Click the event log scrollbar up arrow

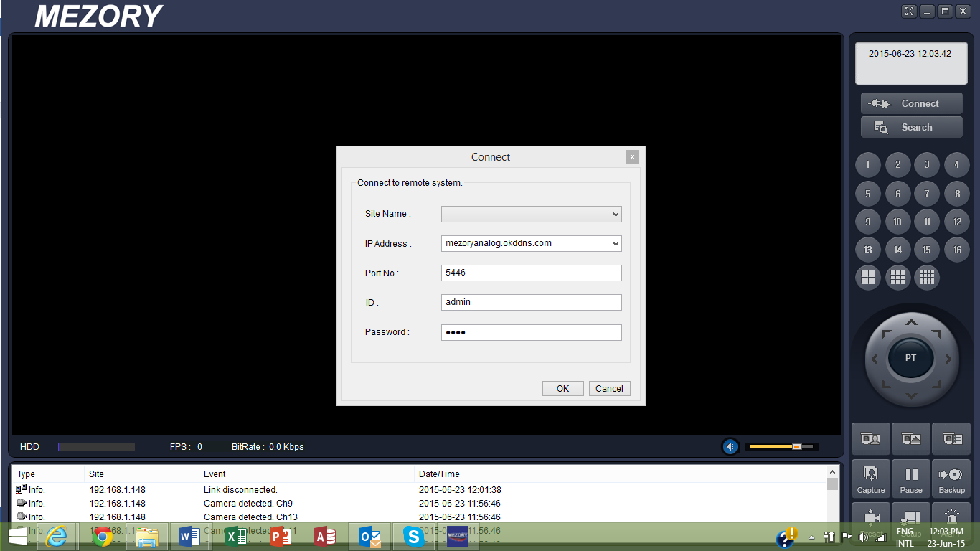coord(832,471)
